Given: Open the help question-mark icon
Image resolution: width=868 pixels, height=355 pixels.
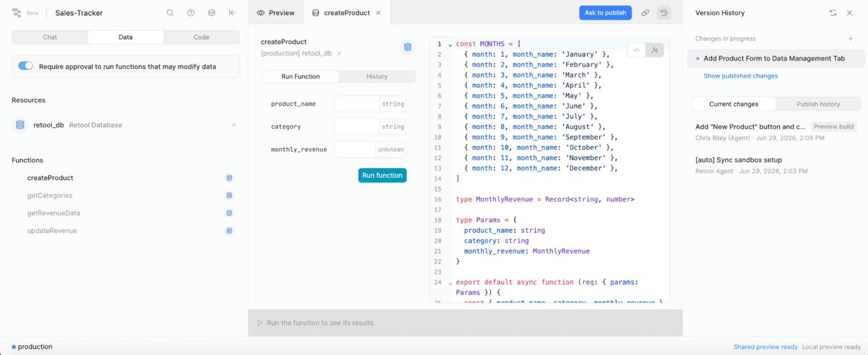Looking at the screenshot, I should coord(191,13).
